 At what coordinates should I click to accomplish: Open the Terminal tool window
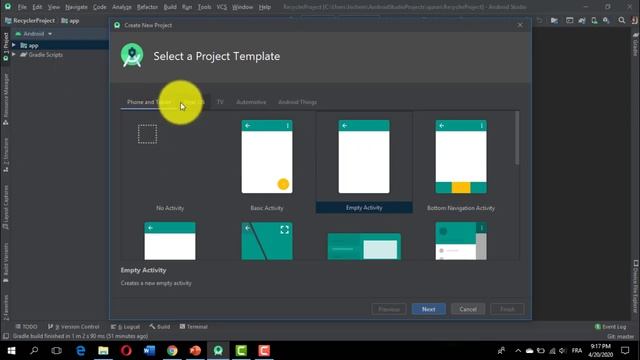click(x=194, y=327)
